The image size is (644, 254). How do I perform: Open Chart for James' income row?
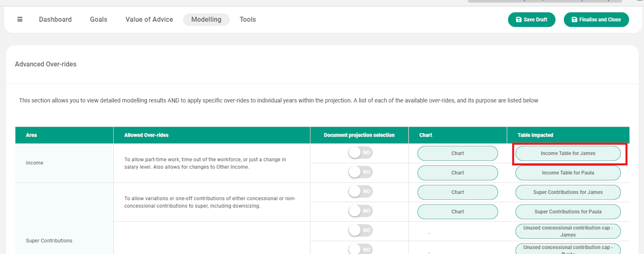point(457,153)
